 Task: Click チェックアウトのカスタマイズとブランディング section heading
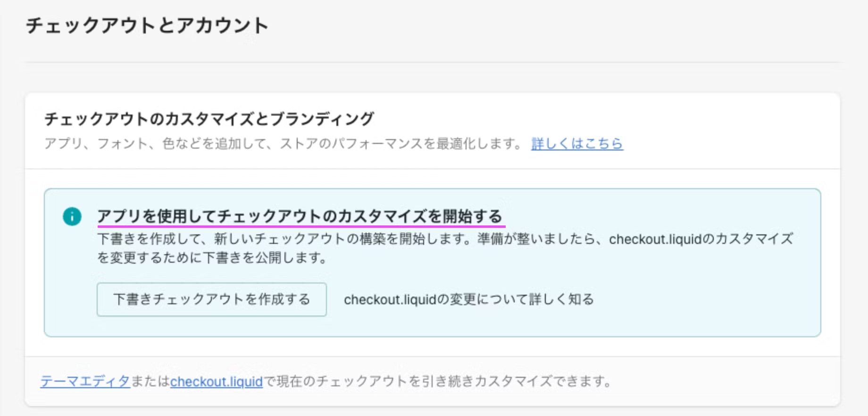(209, 119)
